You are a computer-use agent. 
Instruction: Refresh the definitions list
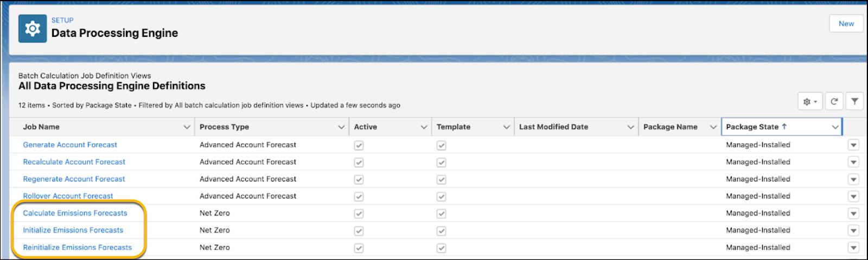834,101
